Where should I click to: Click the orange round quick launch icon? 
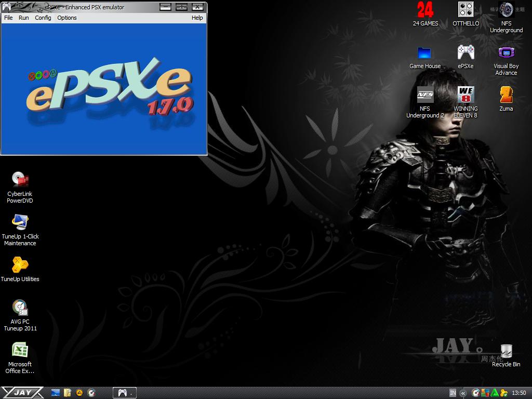[79, 393]
